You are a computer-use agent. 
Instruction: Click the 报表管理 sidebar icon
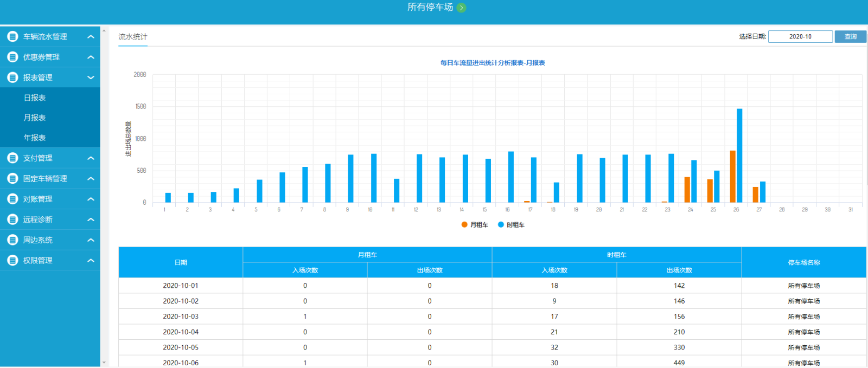pos(12,78)
